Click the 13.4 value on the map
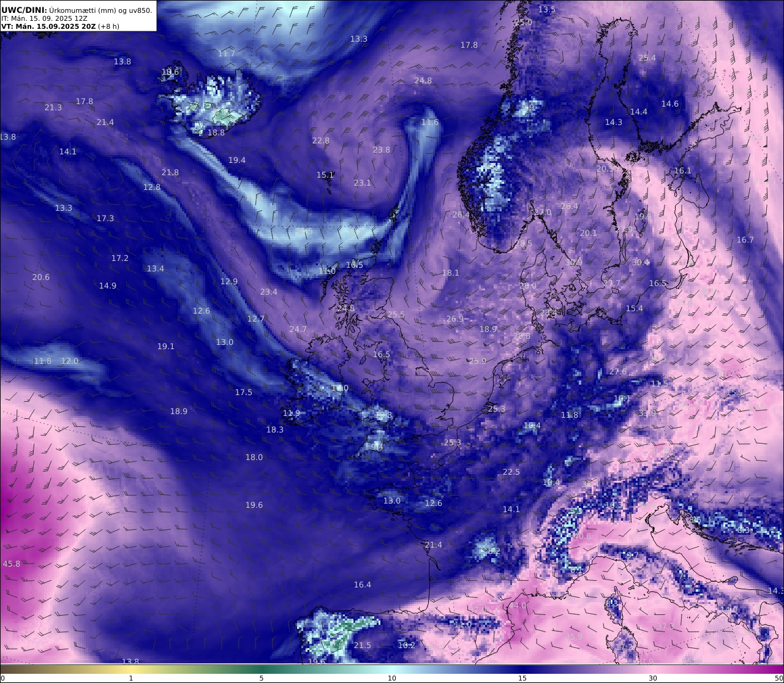 click(x=156, y=269)
